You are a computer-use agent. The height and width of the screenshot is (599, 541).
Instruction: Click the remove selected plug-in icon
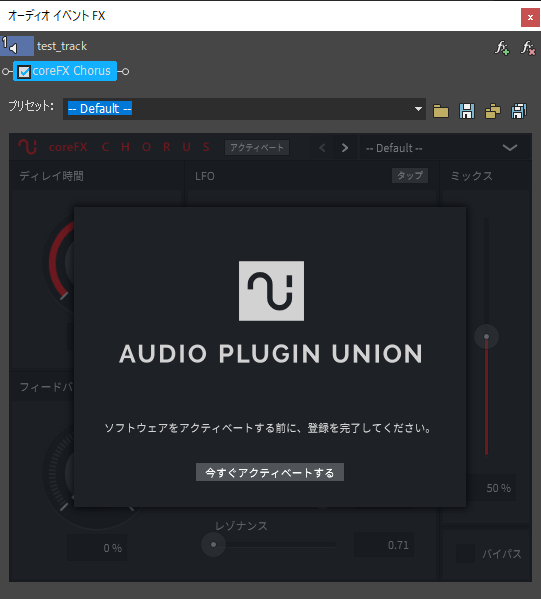click(x=528, y=48)
